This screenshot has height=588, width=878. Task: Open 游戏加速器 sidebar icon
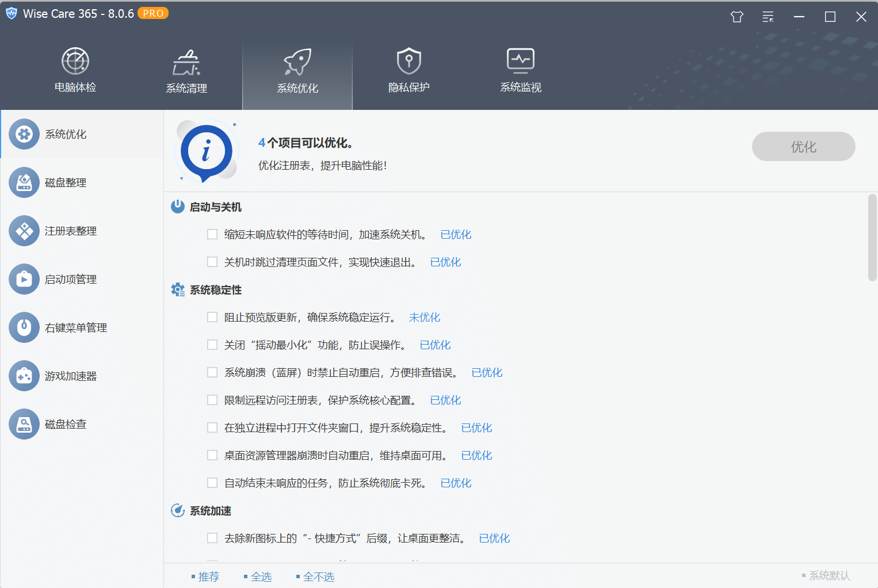coord(24,376)
